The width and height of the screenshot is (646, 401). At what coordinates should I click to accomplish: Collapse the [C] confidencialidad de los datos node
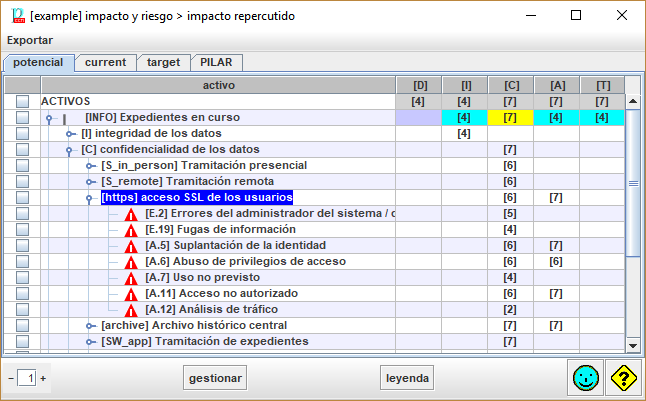[70, 150]
